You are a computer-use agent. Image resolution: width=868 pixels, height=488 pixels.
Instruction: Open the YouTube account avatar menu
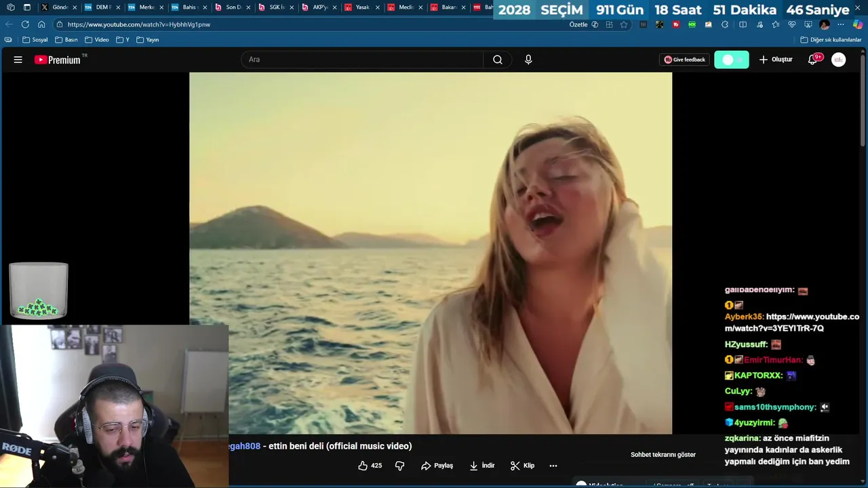tap(839, 60)
